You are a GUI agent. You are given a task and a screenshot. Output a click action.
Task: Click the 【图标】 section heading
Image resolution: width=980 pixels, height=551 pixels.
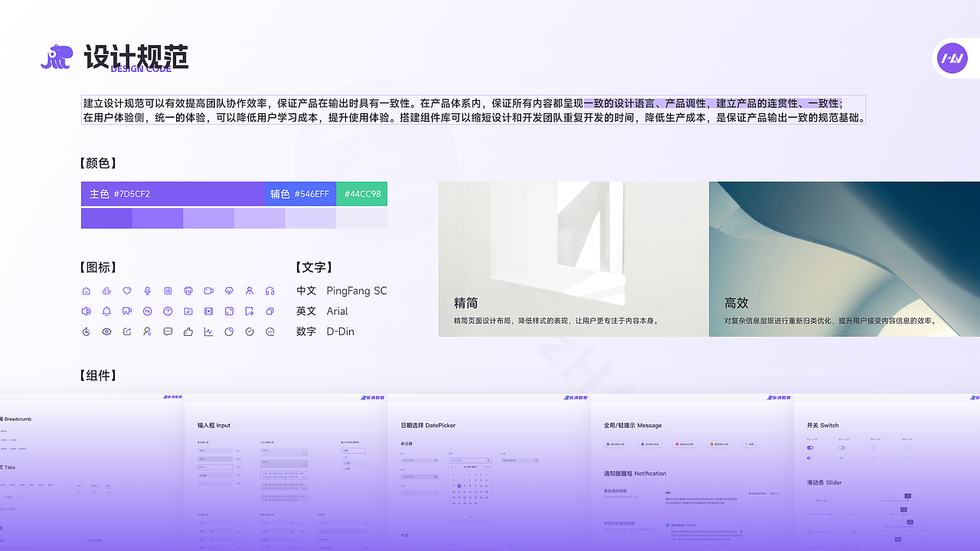[x=97, y=267]
